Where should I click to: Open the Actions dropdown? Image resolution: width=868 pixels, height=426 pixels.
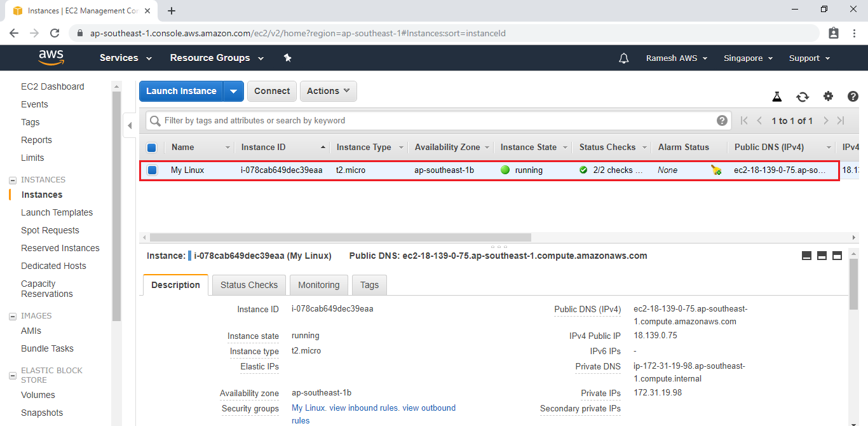click(x=329, y=91)
